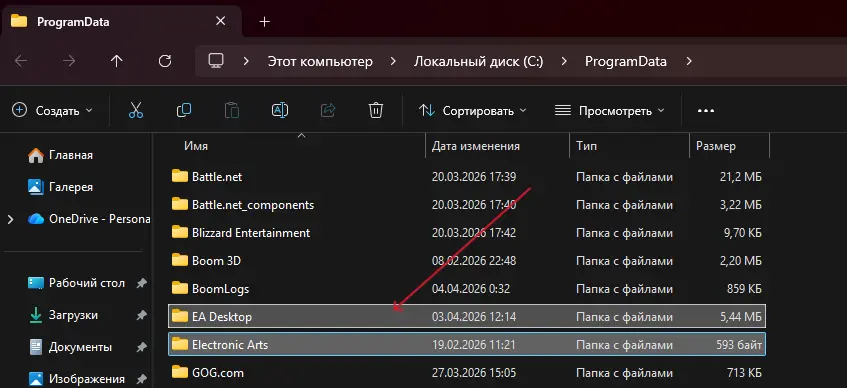Click the GOG.com folder icon
The image size is (847, 388).
tap(180, 372)
